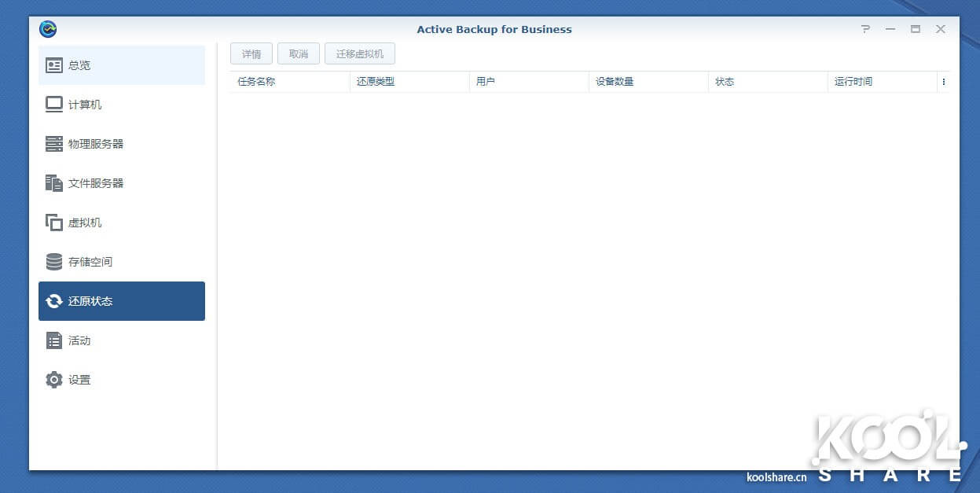Click the Virtual Machine (虚拟机) icon
This screenshot has height=493, width=980.
pyautogui.click(x=53, y=223)
